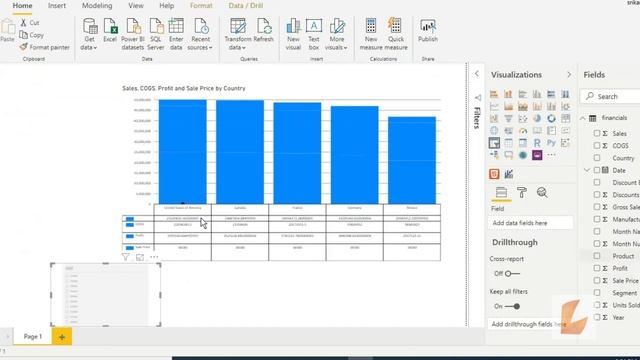
Task: Select the Decomposition tree visual
Action: click(494, 155)
